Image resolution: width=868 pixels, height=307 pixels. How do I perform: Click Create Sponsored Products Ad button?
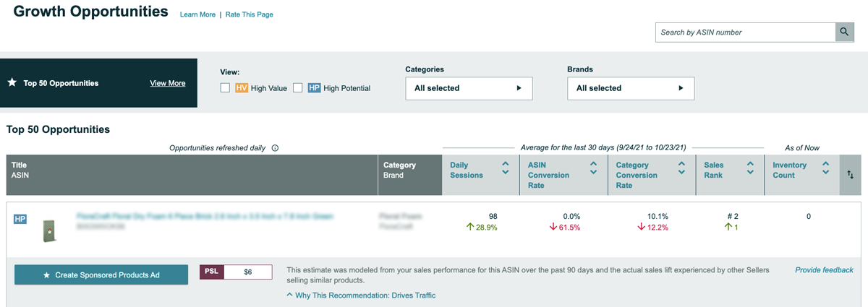pos(101,275)
